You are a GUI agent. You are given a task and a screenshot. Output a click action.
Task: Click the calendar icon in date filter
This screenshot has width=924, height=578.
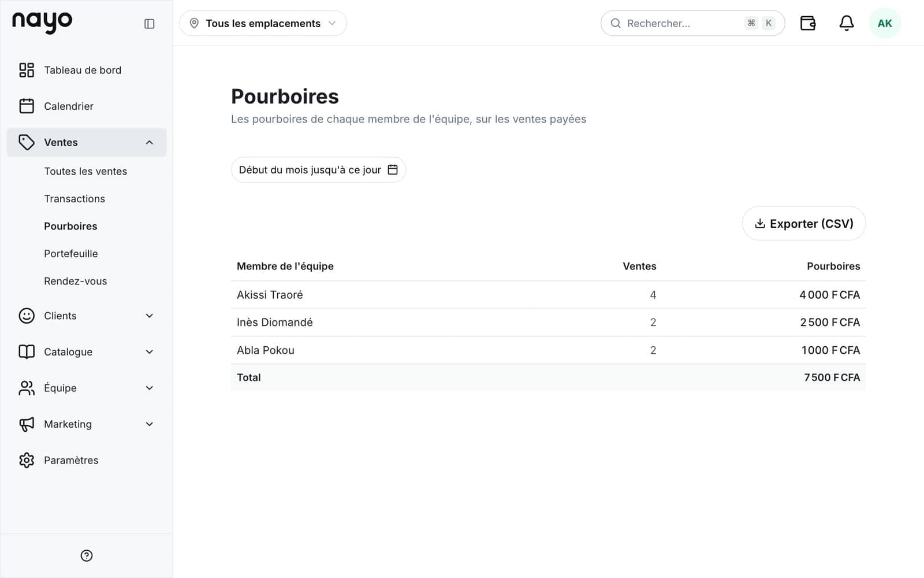tap(393, 169)
